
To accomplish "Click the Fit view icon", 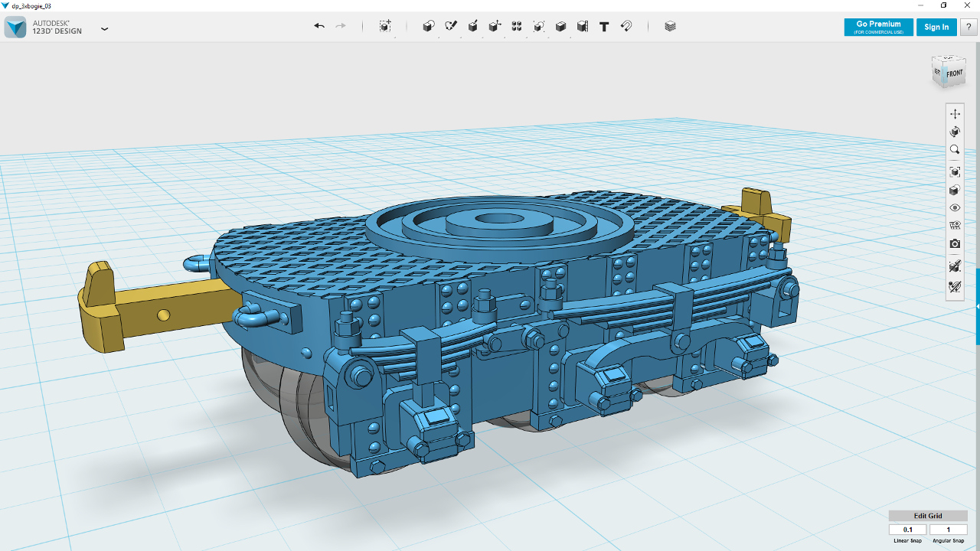I will 955,172.
